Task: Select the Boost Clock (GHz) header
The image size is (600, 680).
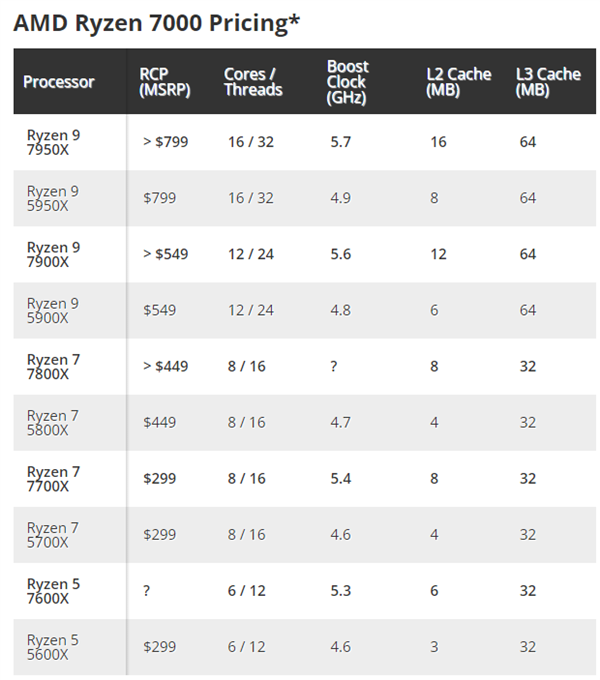Action: click(x=348, y=82)
